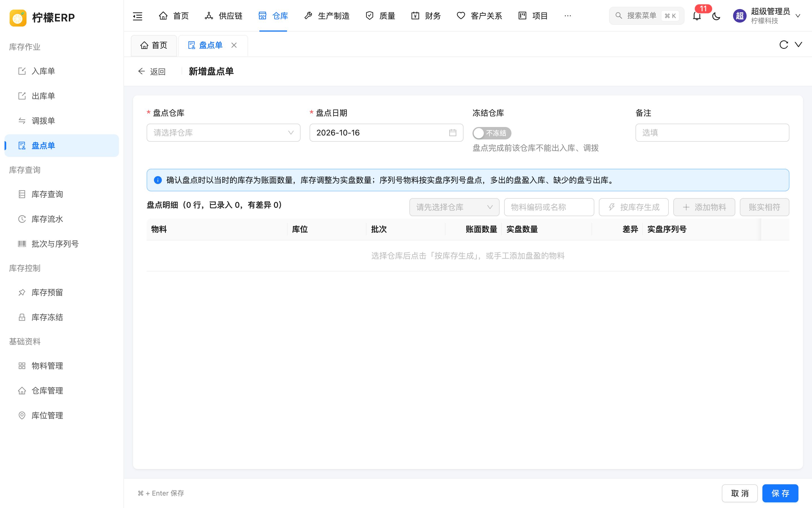
Task: Open the more modules ellipsis menu
Action: click(568, 16)
